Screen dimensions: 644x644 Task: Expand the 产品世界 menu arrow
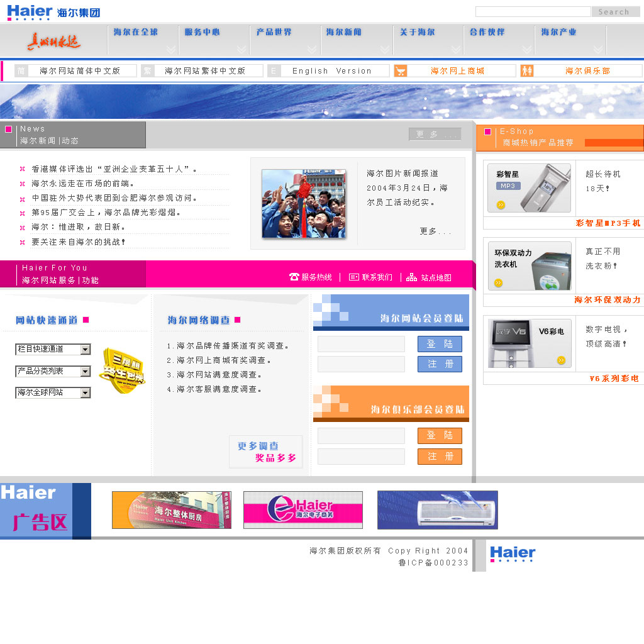pyautogui.click(x=312, y=49)
